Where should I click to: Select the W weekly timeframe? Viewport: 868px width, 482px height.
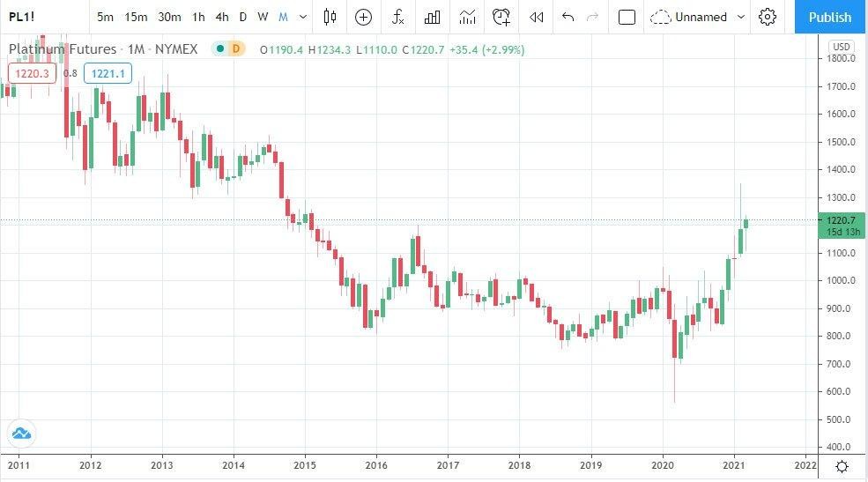pyautogui.click(x=263, y=17)
